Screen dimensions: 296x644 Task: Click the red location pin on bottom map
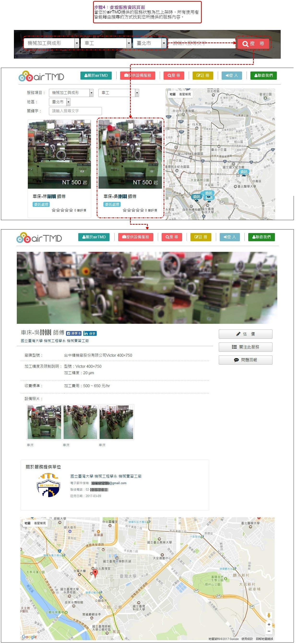[x=95, y=572]
